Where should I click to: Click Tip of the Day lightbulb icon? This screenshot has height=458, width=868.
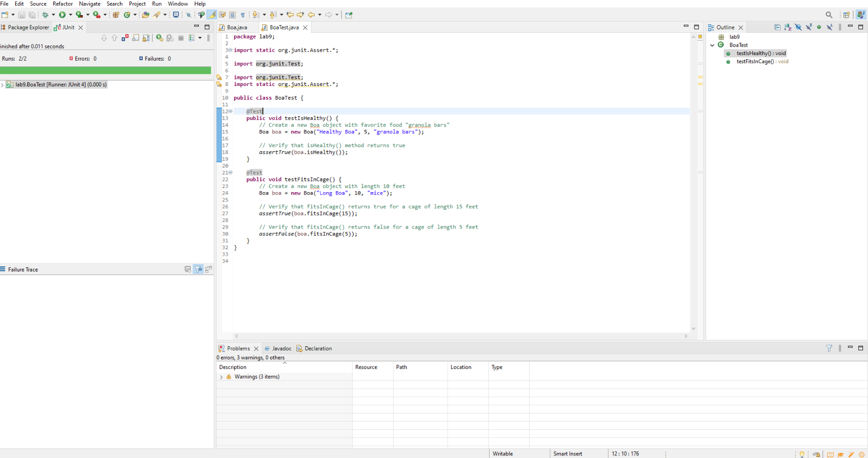(x=802, y=454)
